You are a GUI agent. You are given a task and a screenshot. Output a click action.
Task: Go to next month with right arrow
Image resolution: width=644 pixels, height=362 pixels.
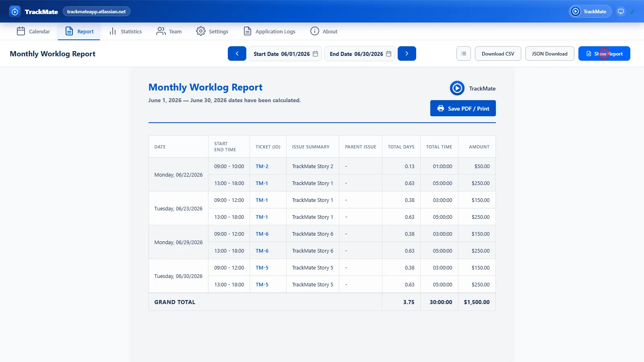407,53
